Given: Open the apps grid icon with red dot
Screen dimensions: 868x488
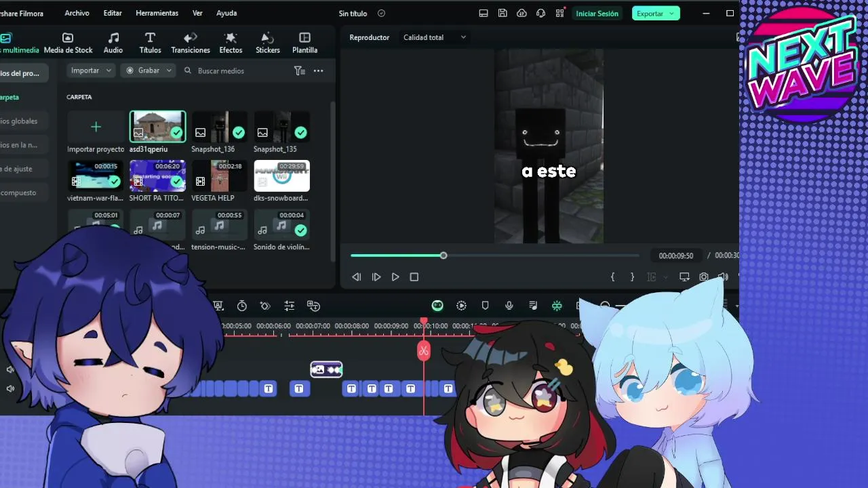Looking at the screenshot, I should [x=559, y=14].
